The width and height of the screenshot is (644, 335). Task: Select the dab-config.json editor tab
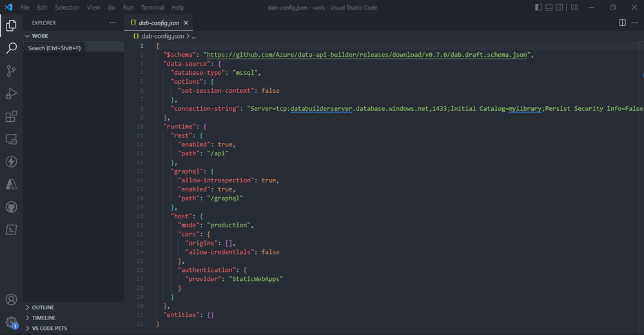(159, 23)
